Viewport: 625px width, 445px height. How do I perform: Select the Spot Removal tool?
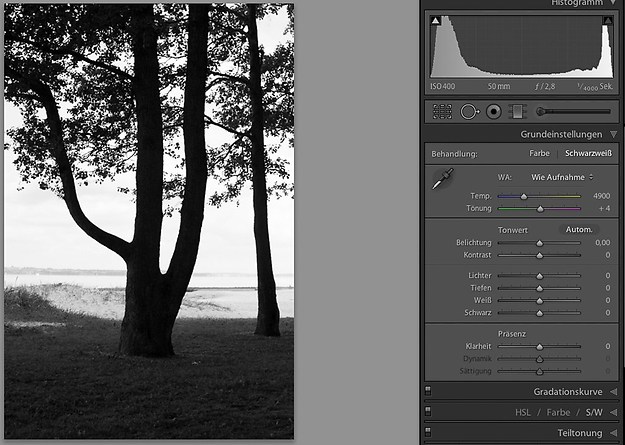tap(469, 112)
